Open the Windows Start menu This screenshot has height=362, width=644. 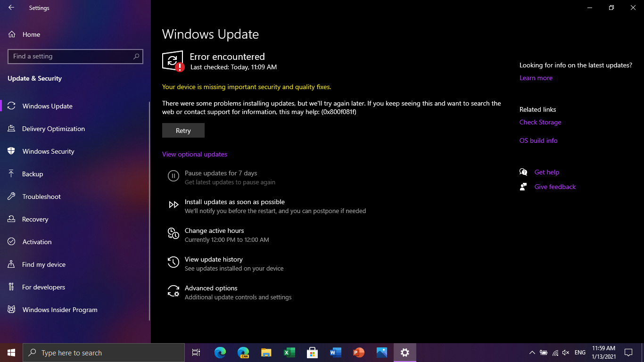11,353
